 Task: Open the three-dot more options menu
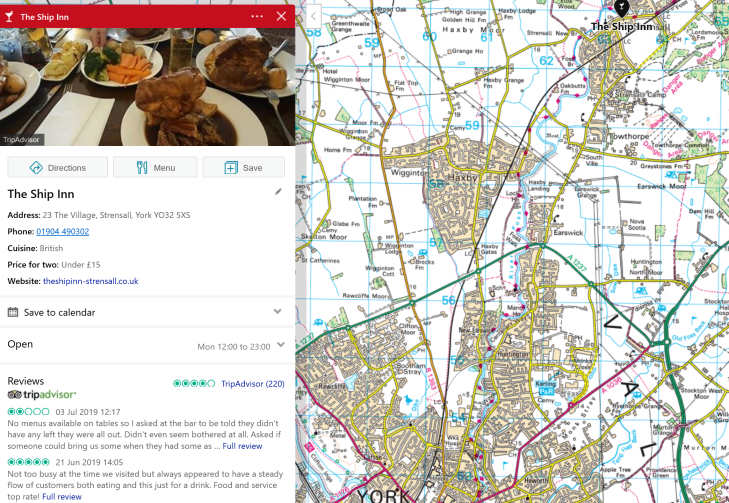257,16
